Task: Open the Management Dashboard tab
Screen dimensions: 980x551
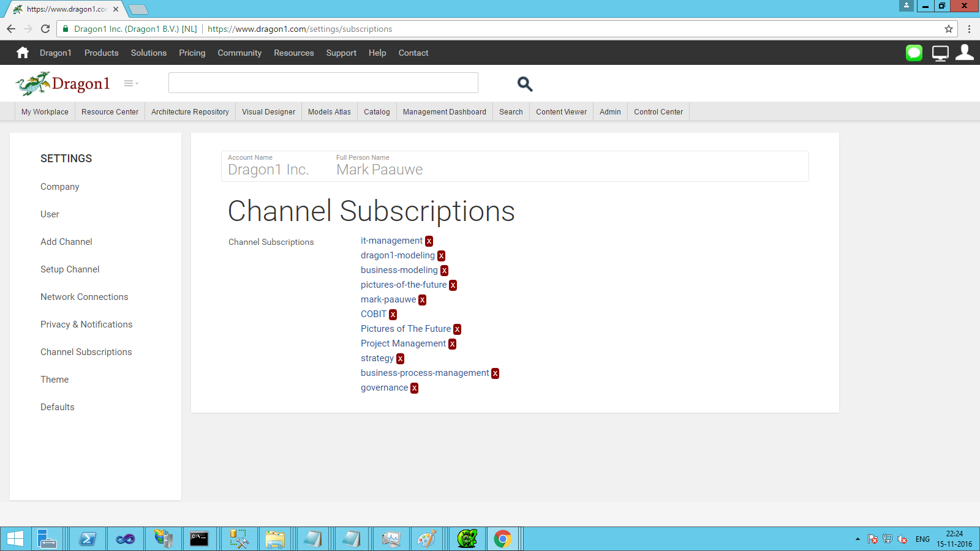Action: (x=445, y=111)
